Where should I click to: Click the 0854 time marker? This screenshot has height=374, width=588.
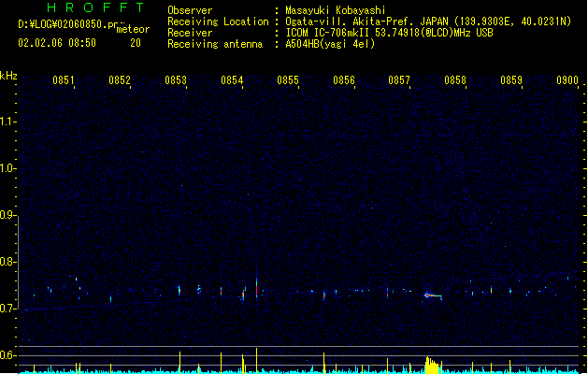coord(232,80)
